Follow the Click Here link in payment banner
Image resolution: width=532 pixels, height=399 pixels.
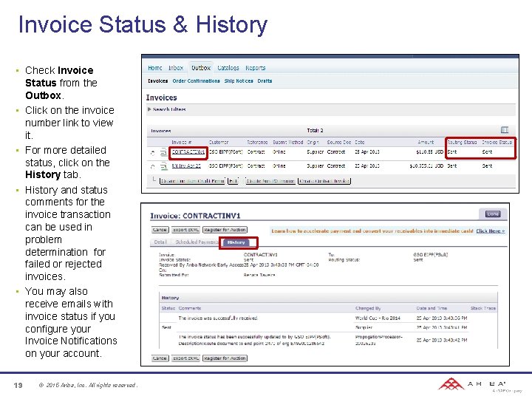pos(491,231)
